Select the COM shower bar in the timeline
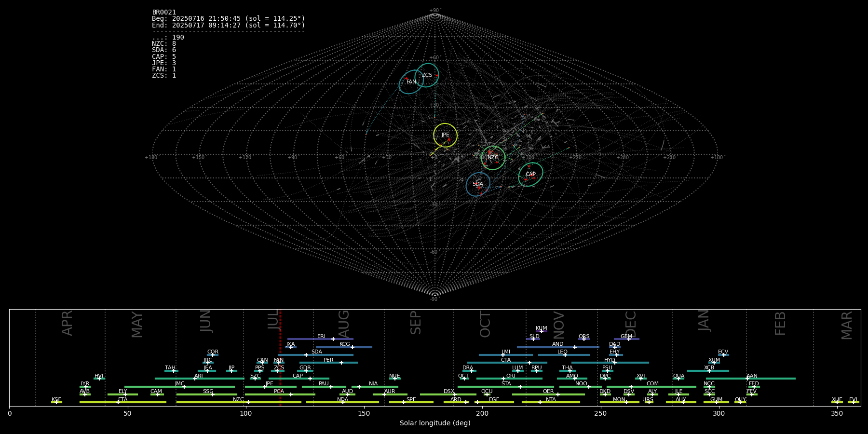 pos(651,387)
